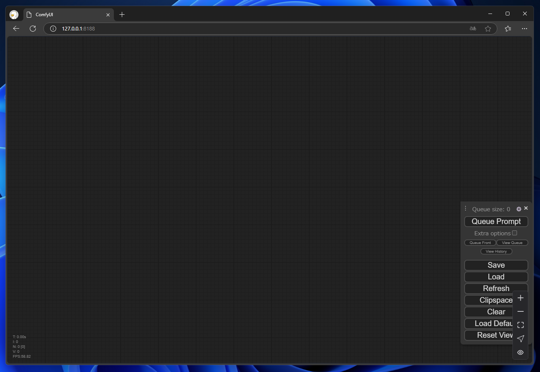Click the paper-plane pointer mode icon
The width and height of the screenshot is (540, 372).
pos(520,339)
